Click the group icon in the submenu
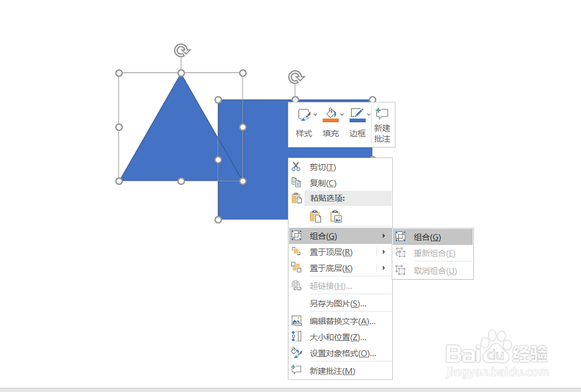Viewport: 581px width, 392px height. 400,237
